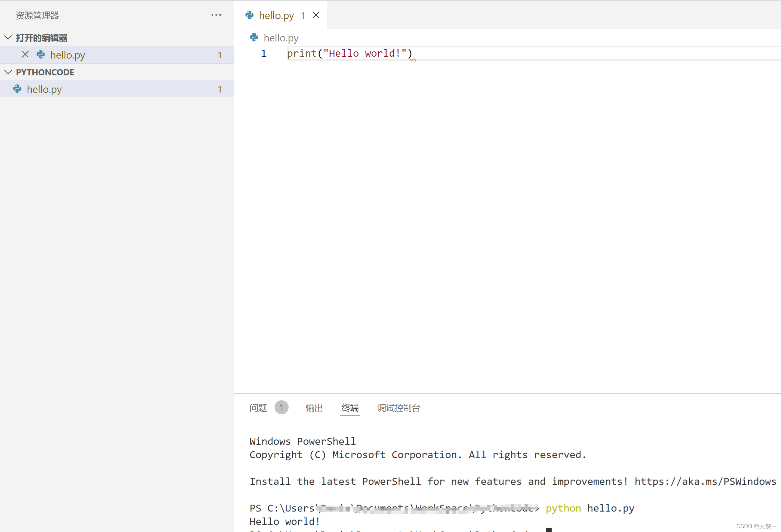
Task: Click Python icon in open editors entry
Action: tap(41, 55)
